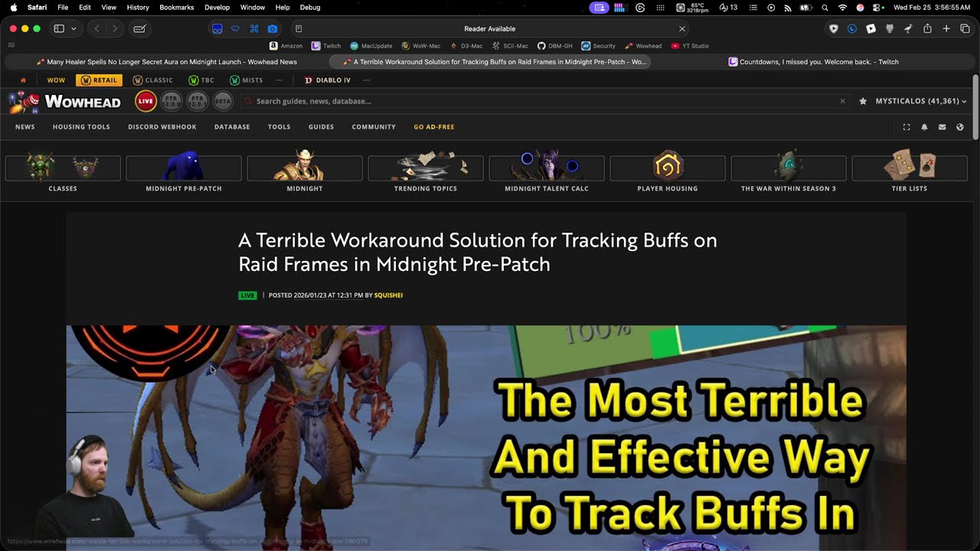Image resolution: width=980 pixels, height=551 pixels.
Task: Open the PLAYER HOUSING banner
Action: pos(668,171)
